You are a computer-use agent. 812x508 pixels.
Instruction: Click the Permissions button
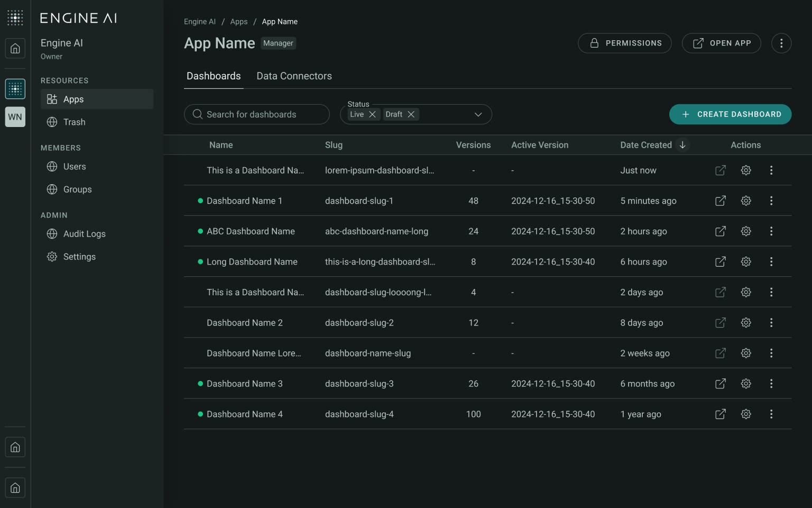[x=625, y=43]
